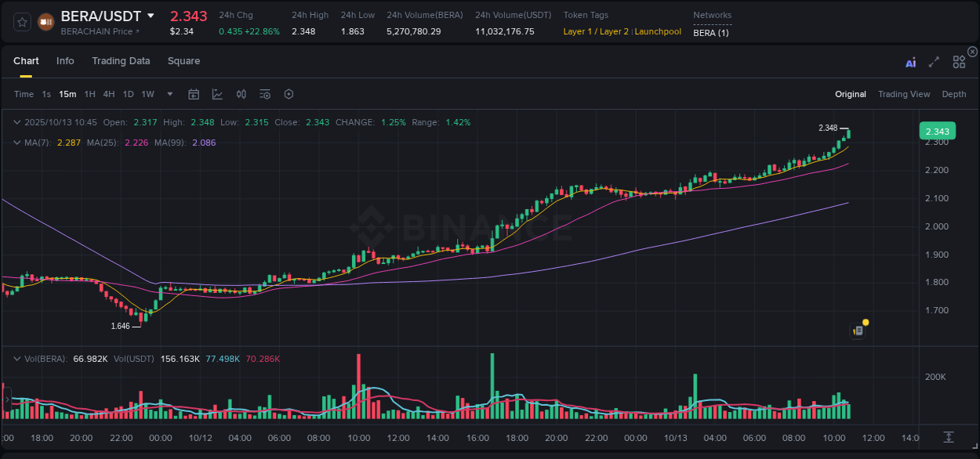
Task: Expand the chart with the fullscreen icon
Action: (934, 61)
